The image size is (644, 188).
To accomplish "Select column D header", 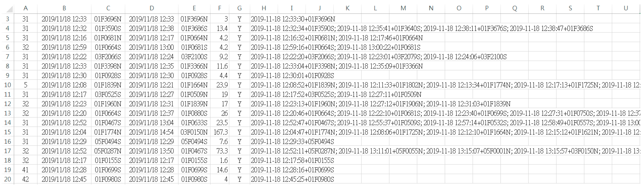I will (x=151, y=8).
